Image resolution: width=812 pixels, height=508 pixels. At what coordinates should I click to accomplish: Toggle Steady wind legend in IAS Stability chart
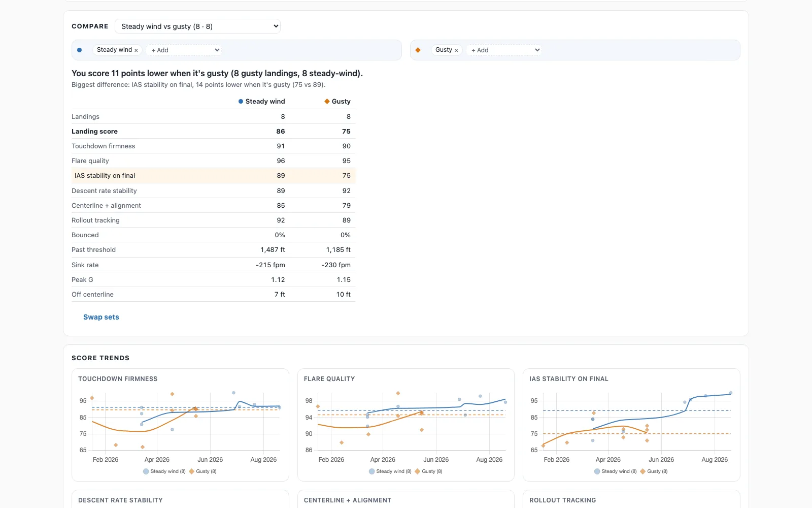pos(616,471)
